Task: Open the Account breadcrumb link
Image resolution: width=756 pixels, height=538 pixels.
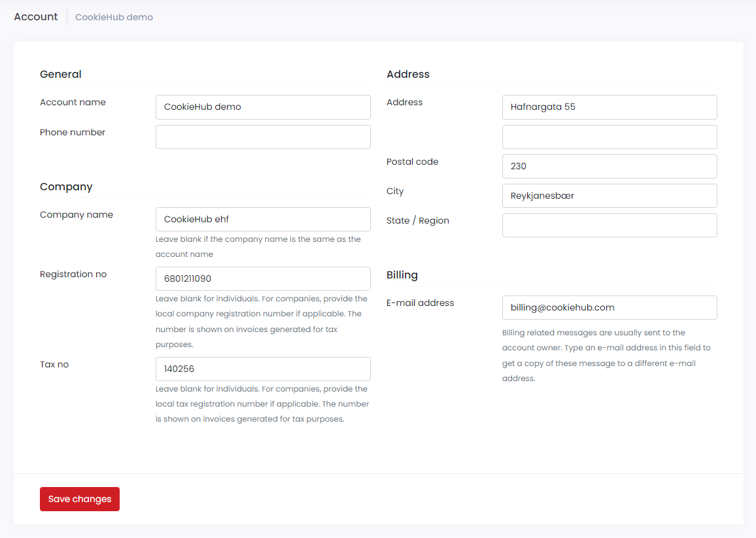Action: 35,16
